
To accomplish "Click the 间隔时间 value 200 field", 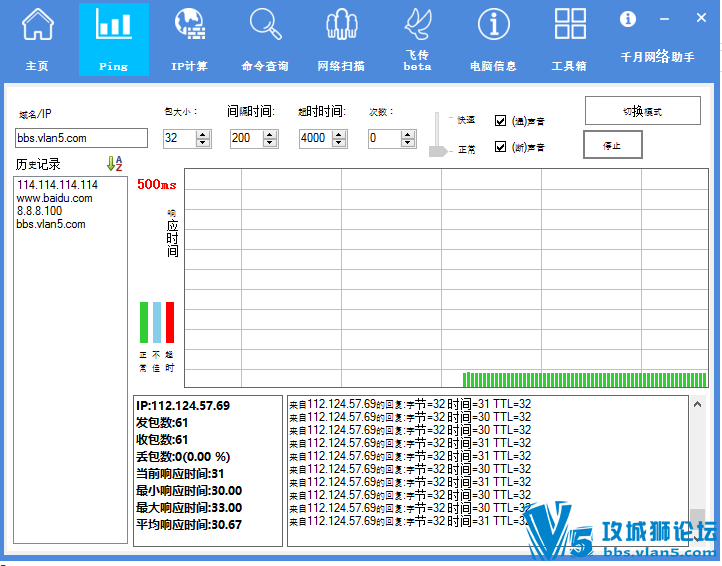I will coord(247,138).
